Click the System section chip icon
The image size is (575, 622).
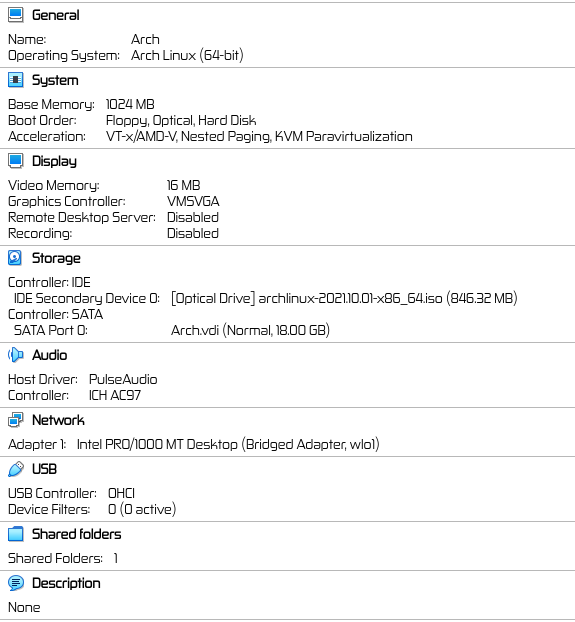click(16, 80)
